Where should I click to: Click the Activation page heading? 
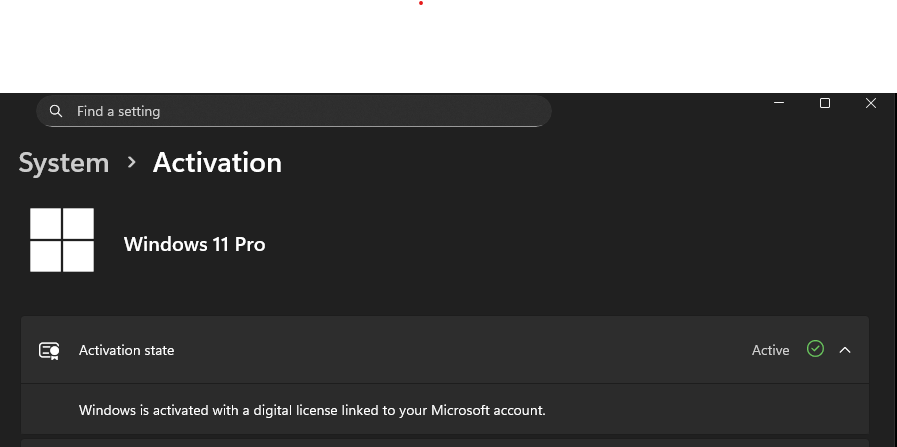click(x=217, y=163)
